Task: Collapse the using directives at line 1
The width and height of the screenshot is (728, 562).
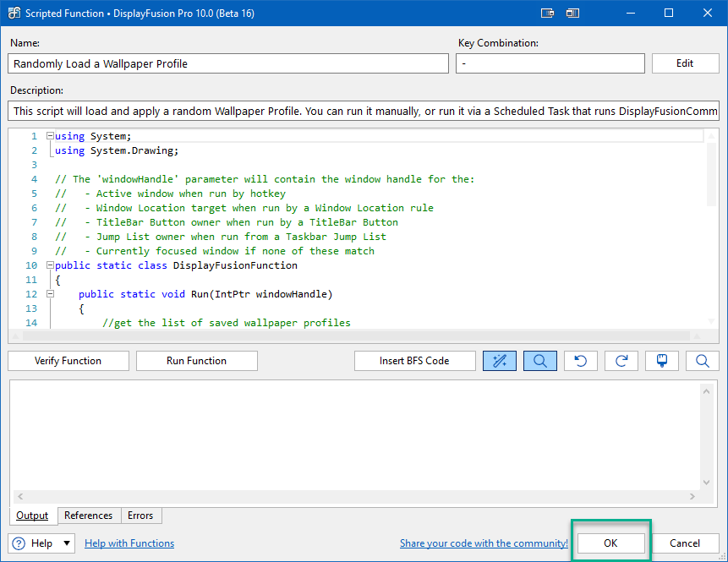Action: click(x=50, y=136)
